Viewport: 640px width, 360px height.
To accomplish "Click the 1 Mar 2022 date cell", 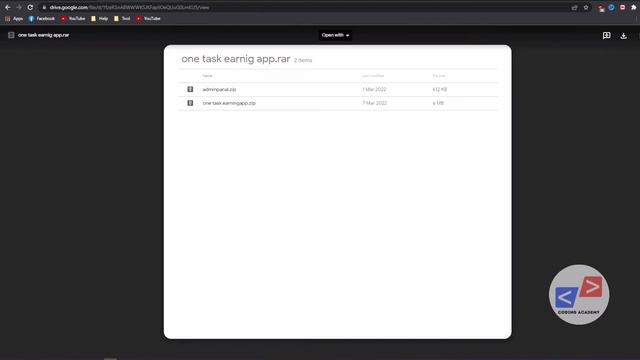I will 374,89.
